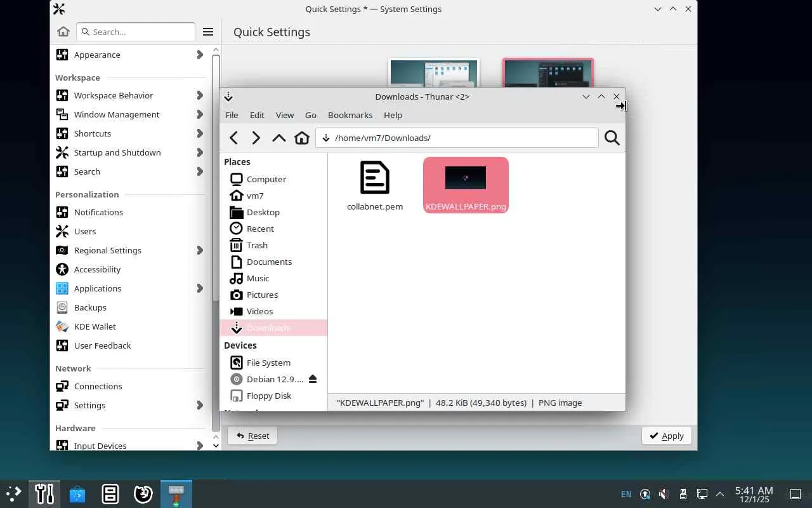Click clock showing 5:41 AM
The width and height of the screenshot is (812, 508).
[754, 494]
